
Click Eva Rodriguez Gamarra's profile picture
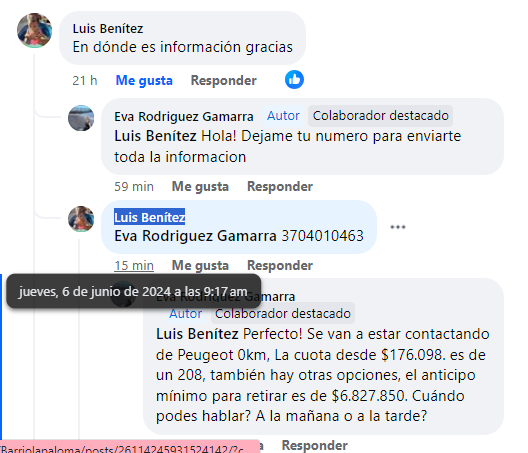(81, 118)
